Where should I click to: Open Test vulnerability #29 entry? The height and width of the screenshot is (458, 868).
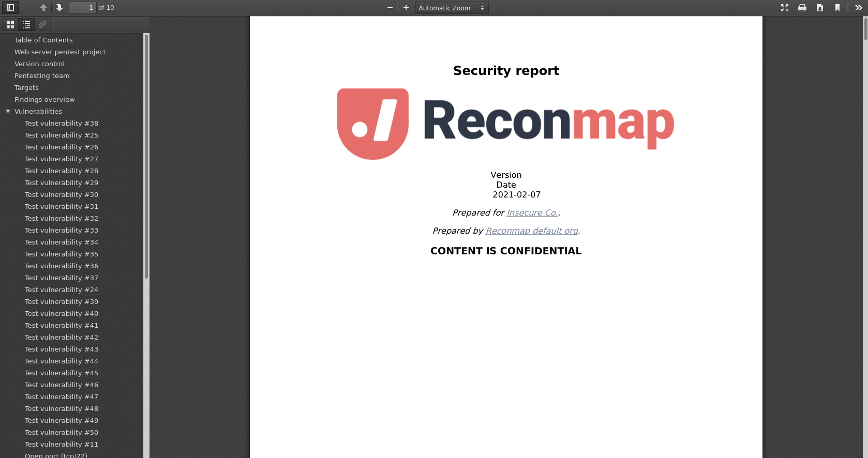coord(62,182)
